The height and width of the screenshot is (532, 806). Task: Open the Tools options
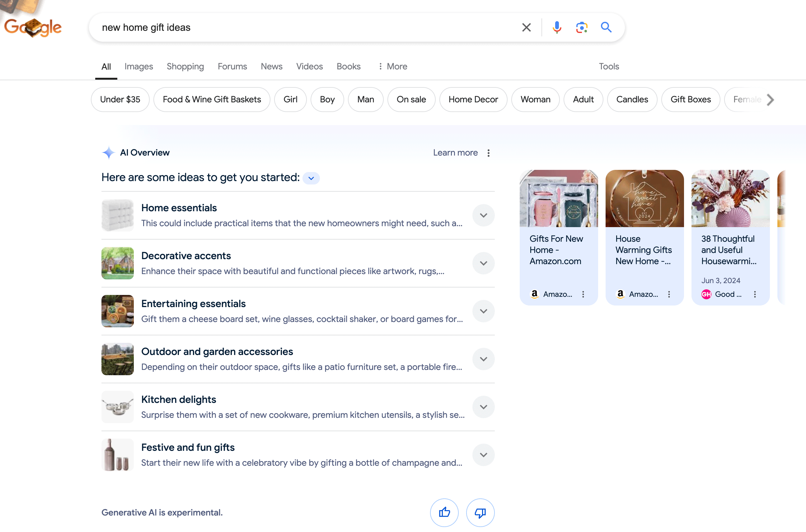(x=608, y=67)
